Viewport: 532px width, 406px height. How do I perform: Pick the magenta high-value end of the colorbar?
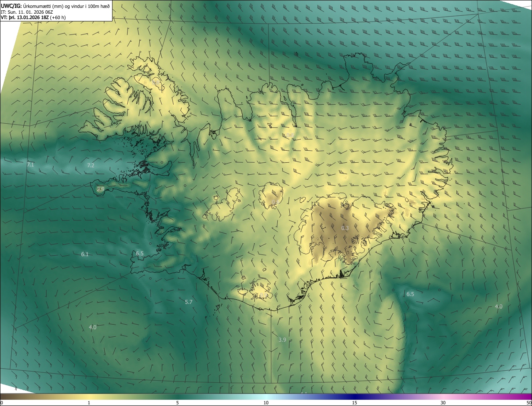[524, 396]
